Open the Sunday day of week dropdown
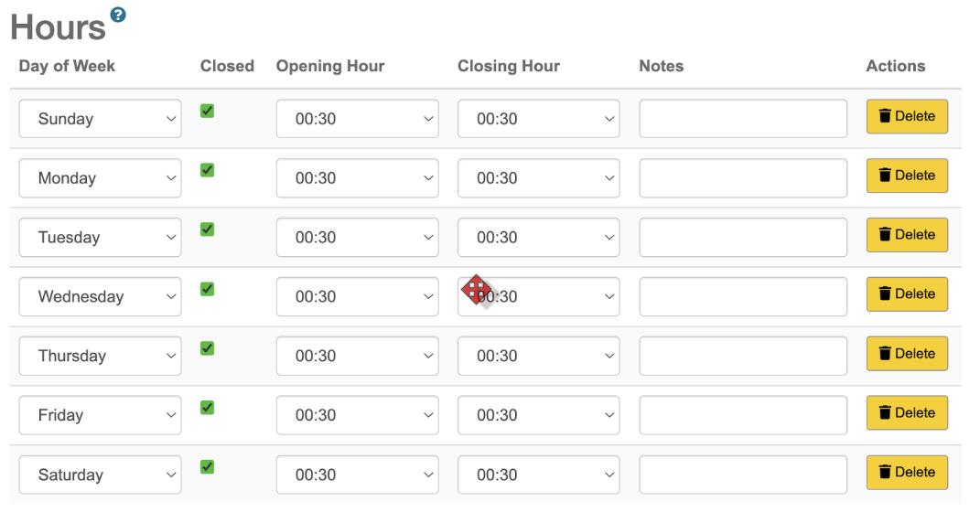The height and width of the screenshot is (512, 980). click(x=100, y=119)
